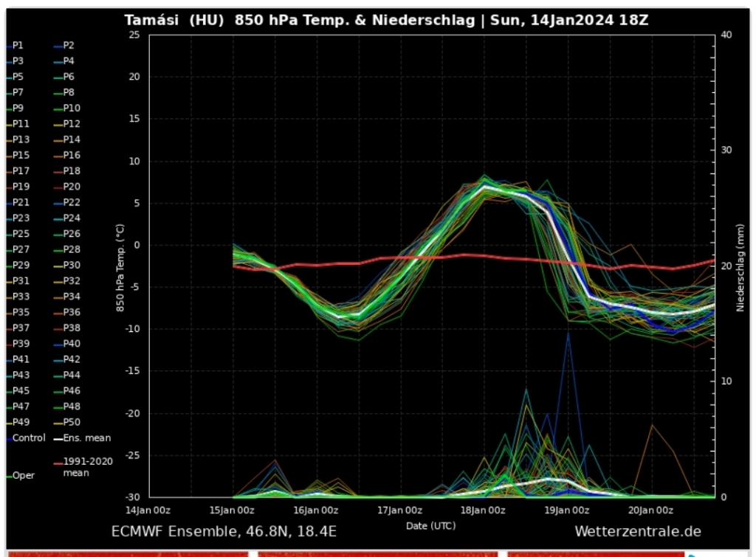The width and height of the screenshot is (756, 557).
Task: Click the ECMWF Ensemble coordinates caption
Action: (x=224, y=531)
